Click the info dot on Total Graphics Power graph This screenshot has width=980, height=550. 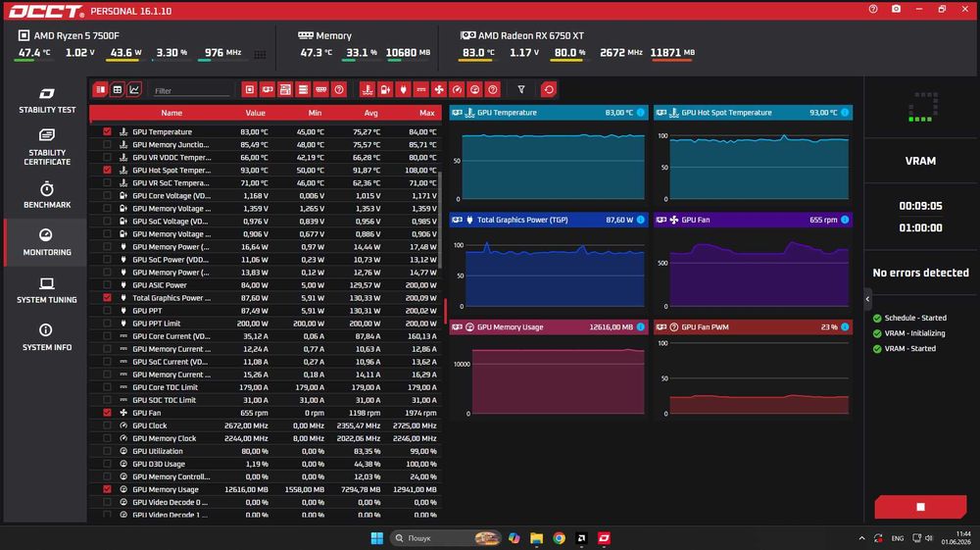(x=641, y=220)
